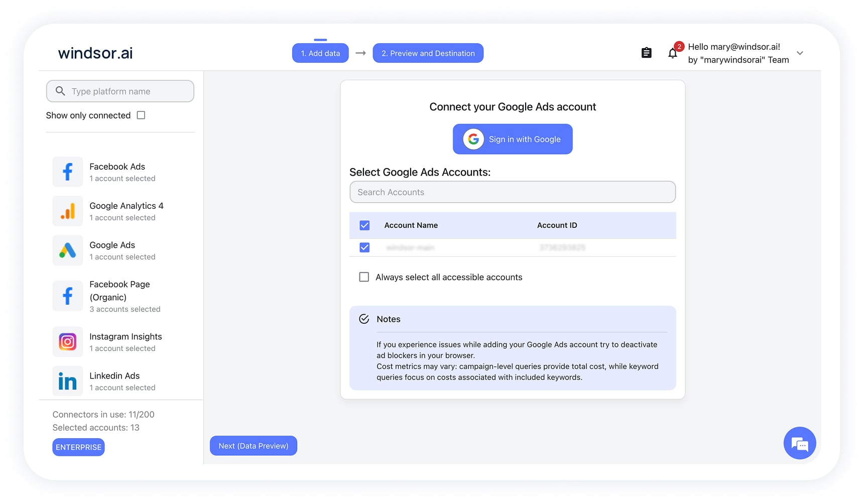This screenshot has width=864, height=504.
Task: Choose the Facebook Page (Organic) icon
Action: [x=67, y=296]
